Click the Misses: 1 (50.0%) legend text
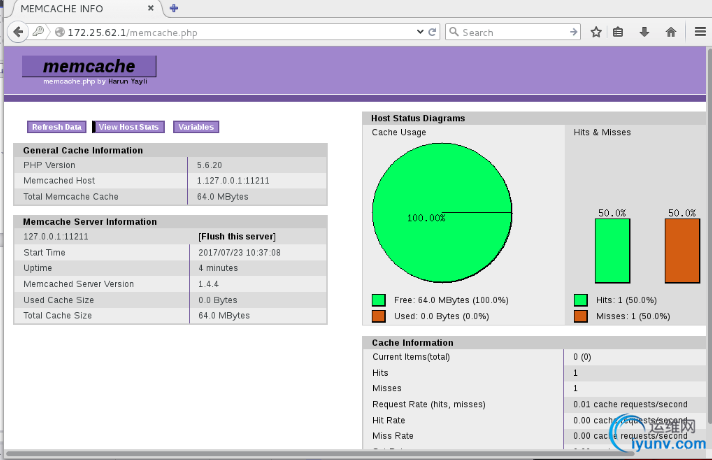This screenshot has width=712, height=460. click(x=633, y=316)
